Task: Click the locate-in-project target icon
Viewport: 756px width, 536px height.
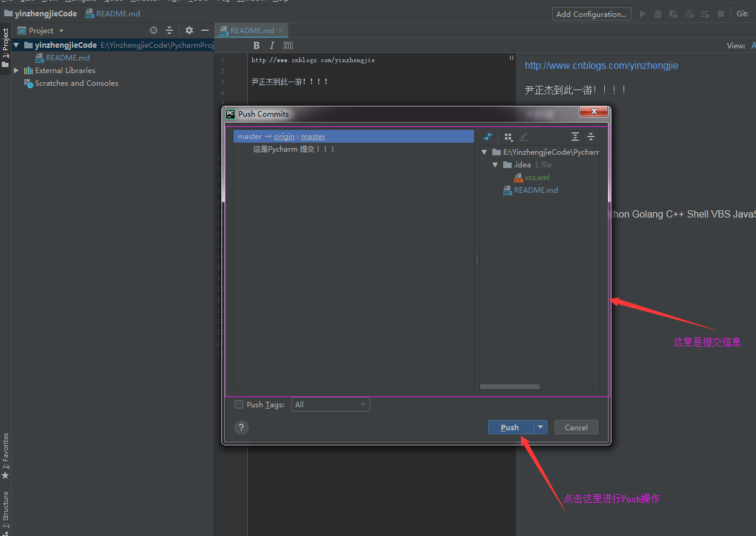Action: [154, 30]
